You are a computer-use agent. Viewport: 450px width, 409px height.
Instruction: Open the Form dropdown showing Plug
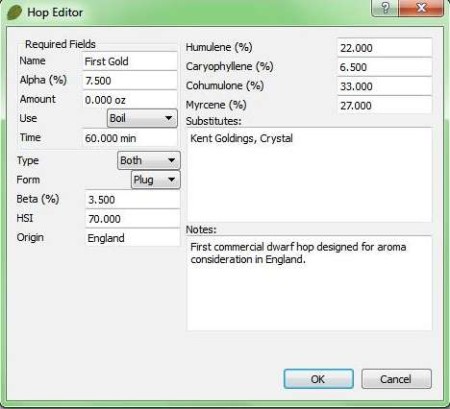(x=156, y=180)
